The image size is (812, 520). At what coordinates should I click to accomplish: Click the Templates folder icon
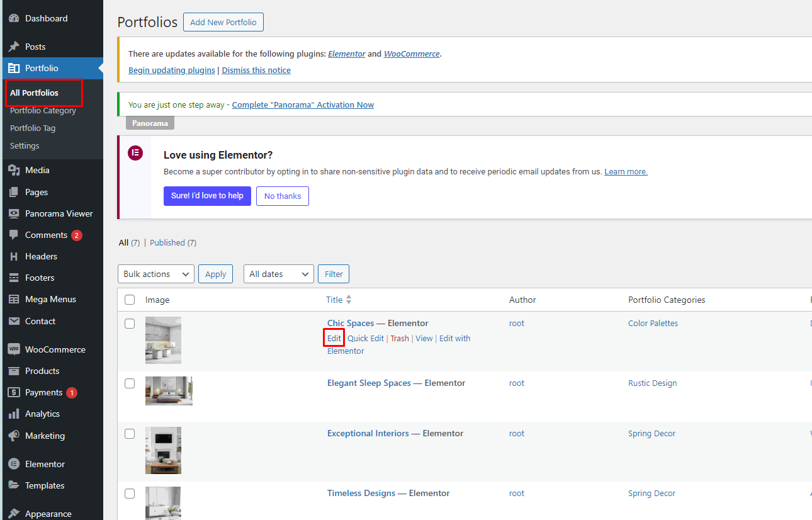coord(14,485)
